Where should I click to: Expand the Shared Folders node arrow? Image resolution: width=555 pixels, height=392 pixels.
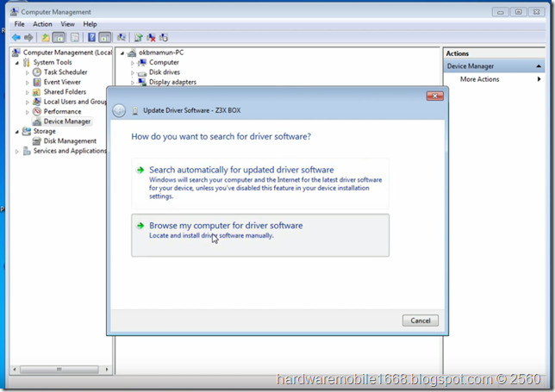28,92
